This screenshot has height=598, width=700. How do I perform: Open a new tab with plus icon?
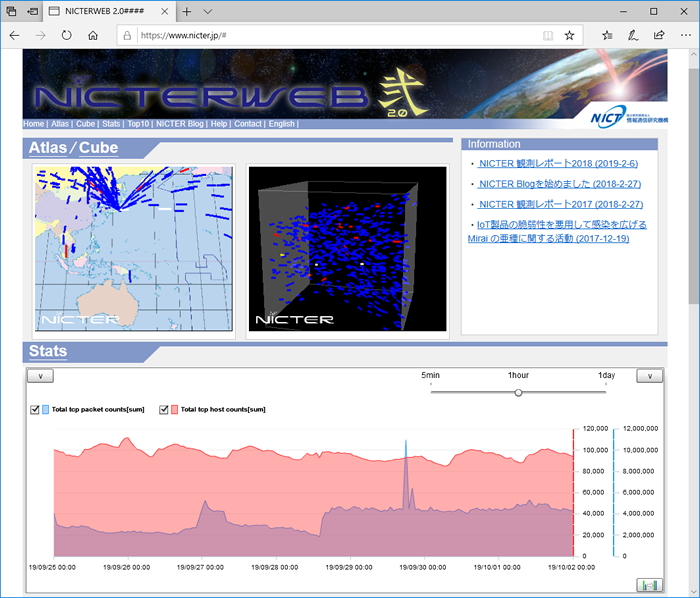[187, 11]
